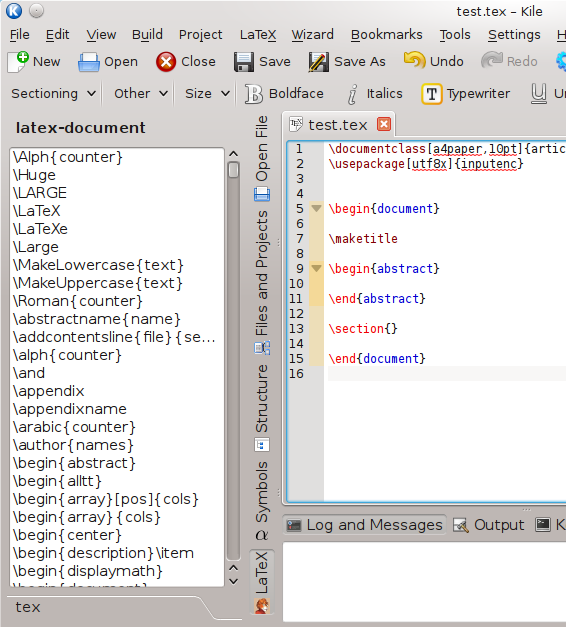Apply Boldface formatting
Screen dimensions: 566x627
click(x=254, y=94)
